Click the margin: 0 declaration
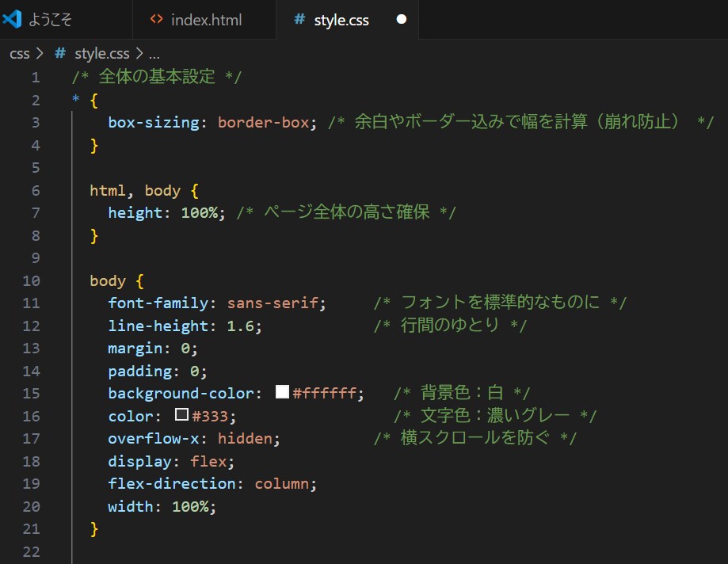Viewport: 728px width, 564px height. tap(153, 349)
